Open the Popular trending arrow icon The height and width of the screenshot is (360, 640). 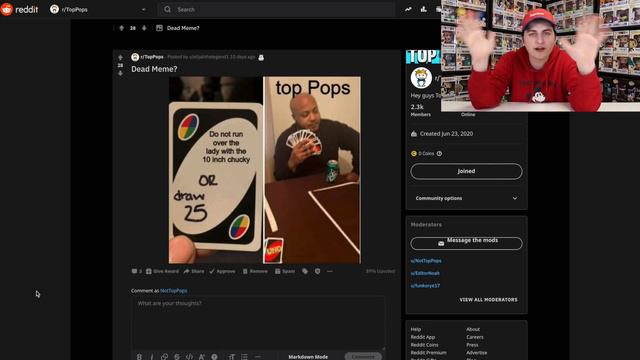click(408, 9)
